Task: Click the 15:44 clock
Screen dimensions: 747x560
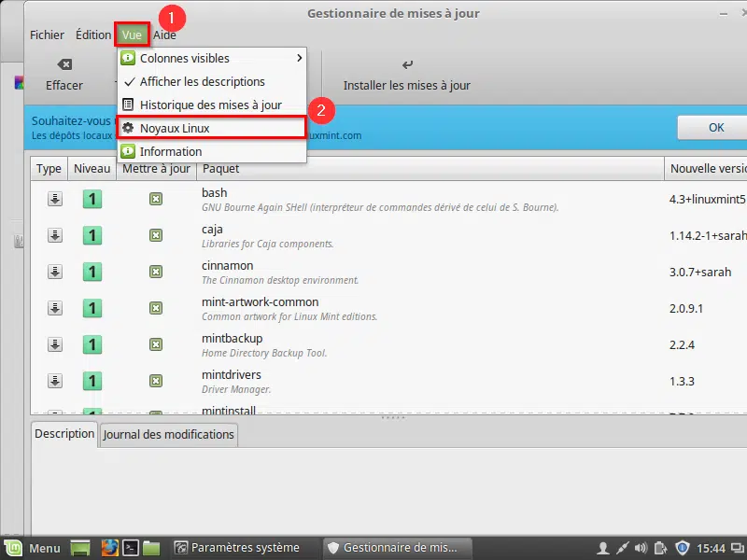Action: tap(711, 549)
